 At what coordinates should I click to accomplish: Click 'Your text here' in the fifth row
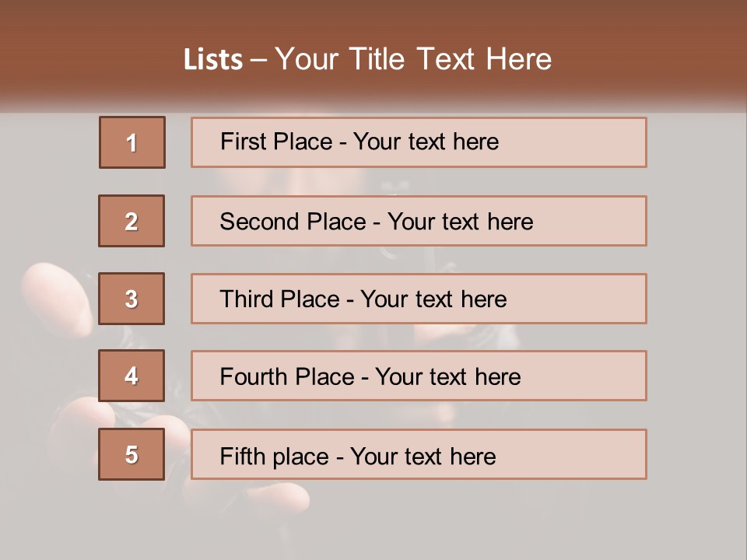coord(423,456)
